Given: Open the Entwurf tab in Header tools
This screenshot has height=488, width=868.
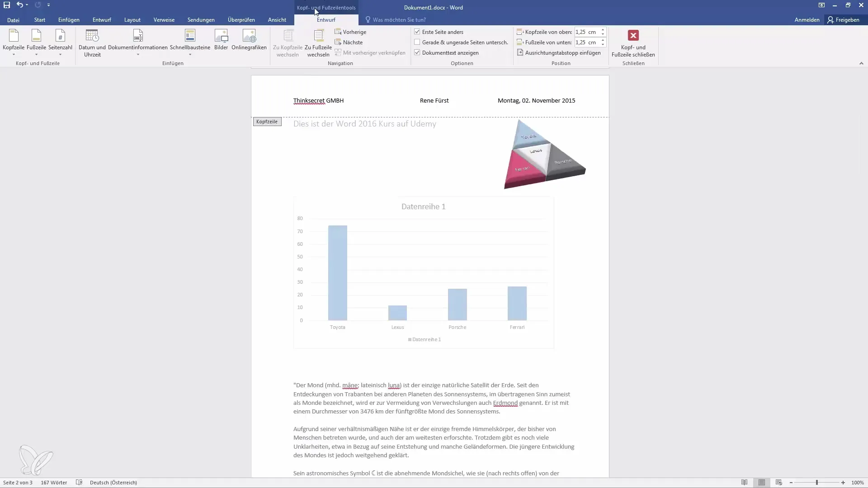Looking at the screenshot, I should [x=325, y=20].
